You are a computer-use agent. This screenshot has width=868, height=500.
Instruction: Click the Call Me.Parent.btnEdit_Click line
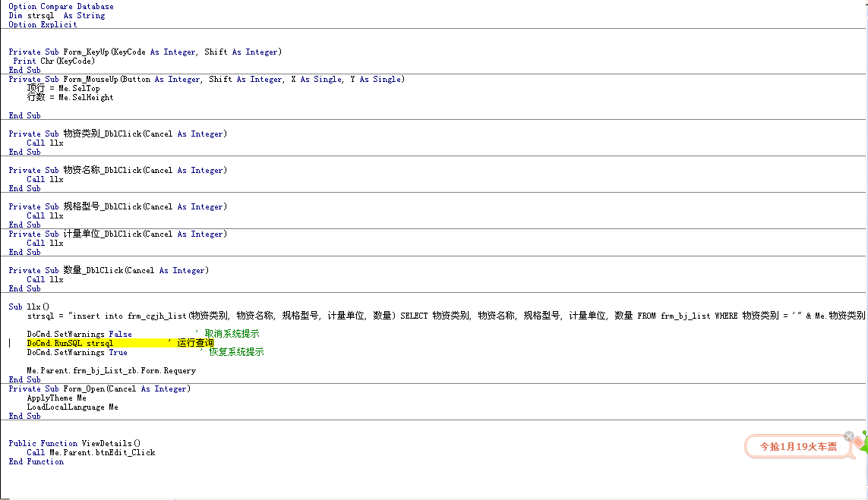click(90, 453)
